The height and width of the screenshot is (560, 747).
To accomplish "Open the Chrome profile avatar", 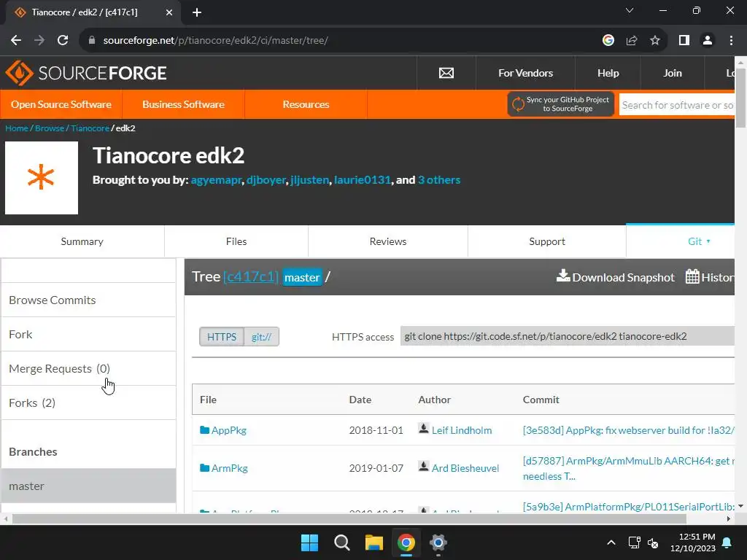I will coord(708,41).
